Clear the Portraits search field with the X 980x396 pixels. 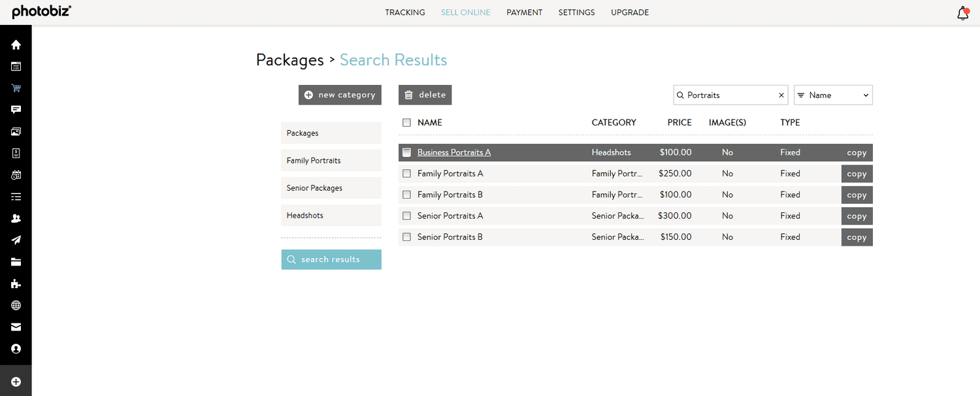(x=781, y=95)
